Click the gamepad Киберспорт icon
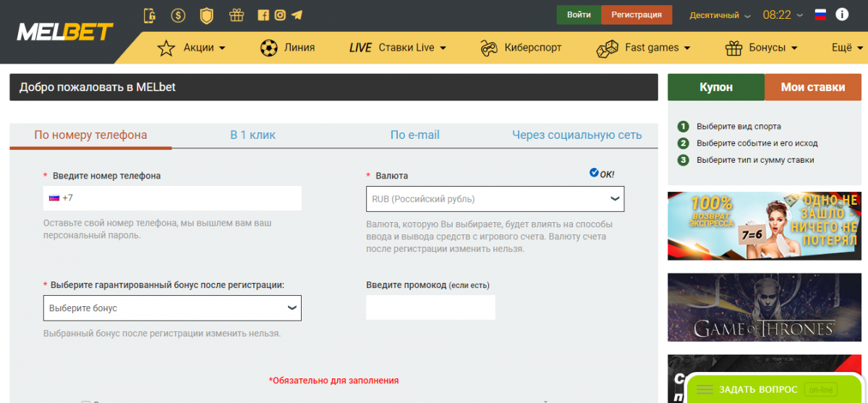The height and width of the screenshot is (403, 868). (490, 48)
